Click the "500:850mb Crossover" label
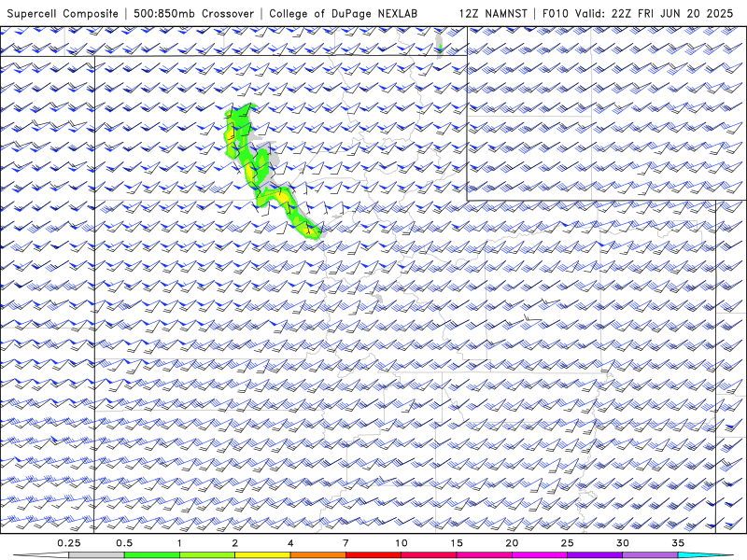 pos(193,13)
